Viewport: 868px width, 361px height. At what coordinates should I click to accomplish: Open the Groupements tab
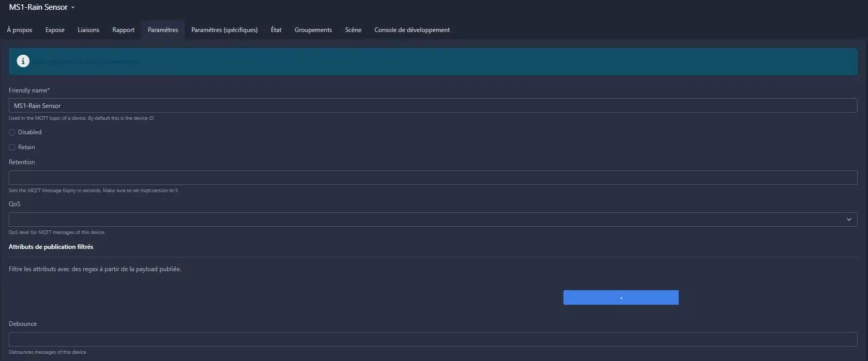coord(313,30)
